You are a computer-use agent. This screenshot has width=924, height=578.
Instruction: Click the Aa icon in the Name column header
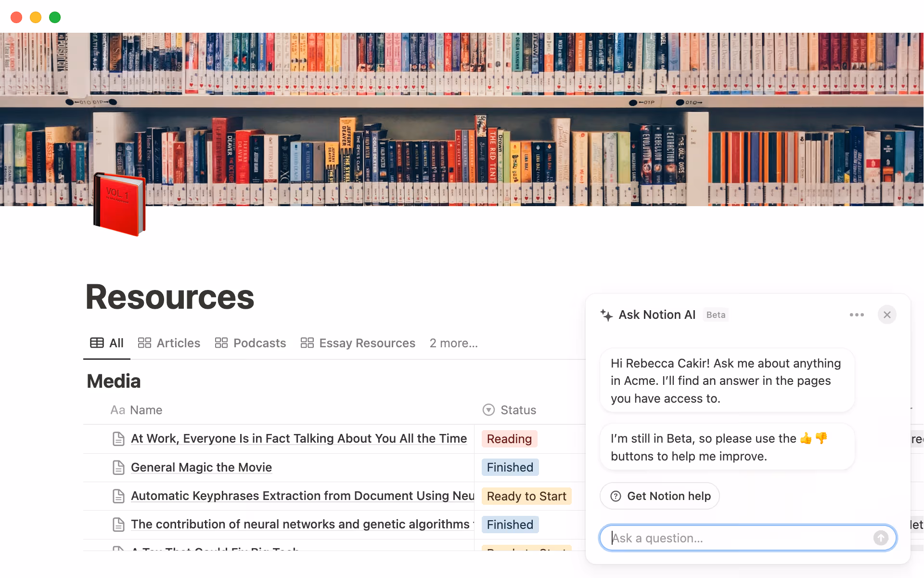pos(117,410)
